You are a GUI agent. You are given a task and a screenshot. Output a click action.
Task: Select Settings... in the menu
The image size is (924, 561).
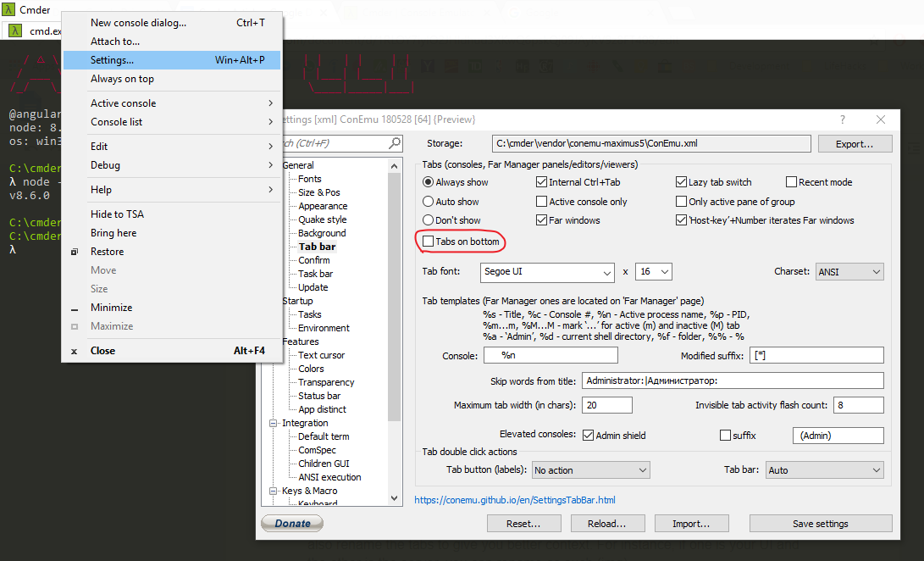coord(172,60)
